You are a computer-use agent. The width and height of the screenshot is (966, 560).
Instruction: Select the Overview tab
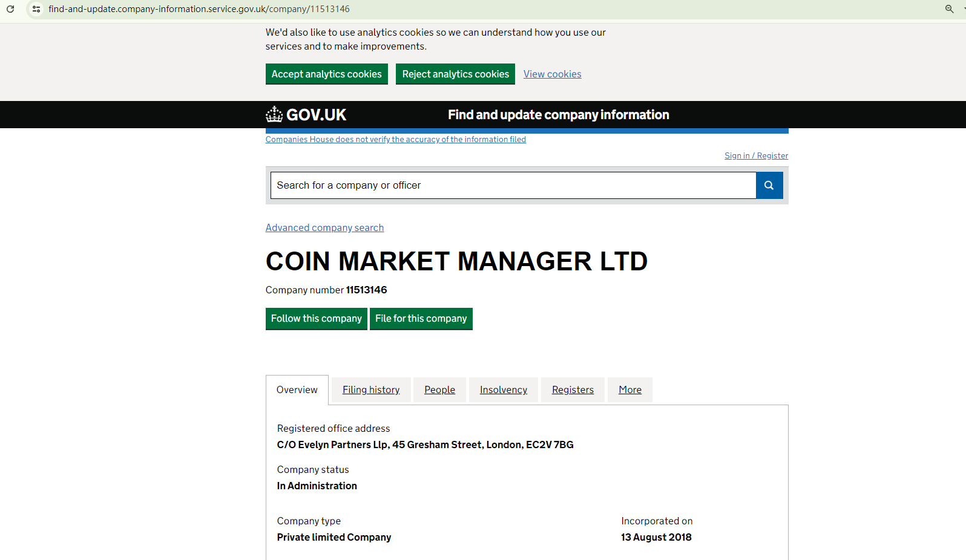[297, 390]
